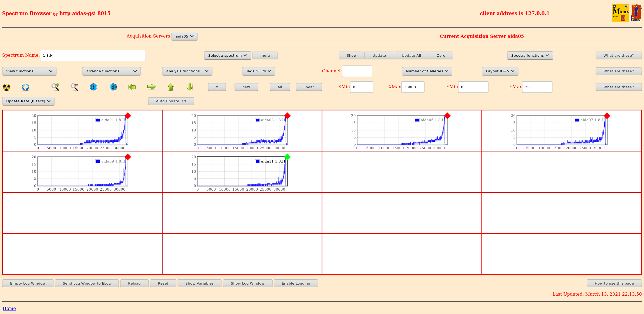This screenshot has height=314, width=644.
Task: Click the Show button
Action: click(352, 56)
